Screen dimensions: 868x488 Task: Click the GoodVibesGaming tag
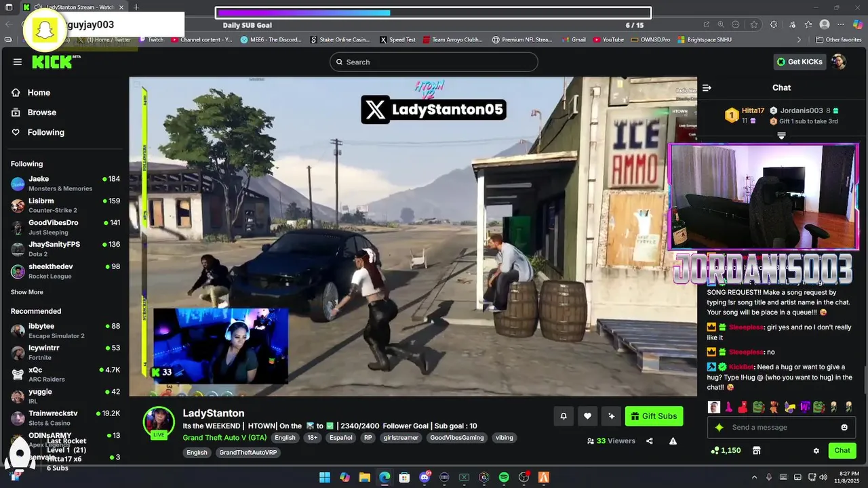click(457, 438)
